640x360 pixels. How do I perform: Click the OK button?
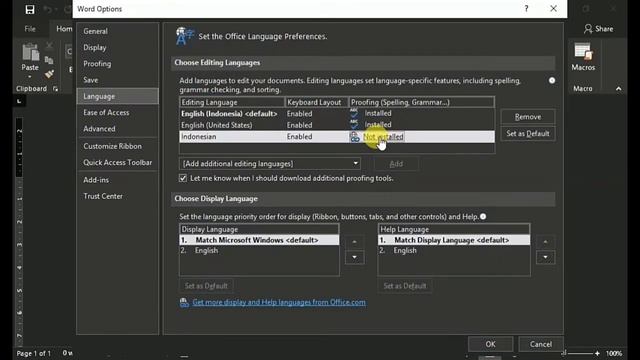491,344
